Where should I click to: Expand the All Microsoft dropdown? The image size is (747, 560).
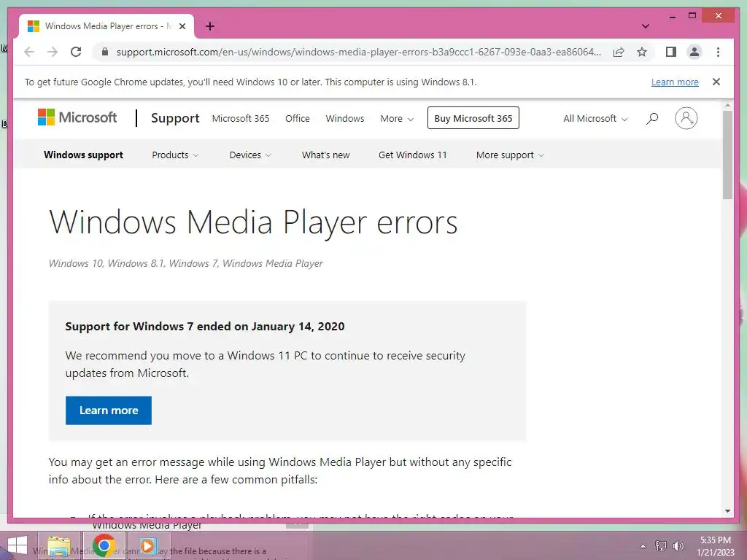coord(595,118)
